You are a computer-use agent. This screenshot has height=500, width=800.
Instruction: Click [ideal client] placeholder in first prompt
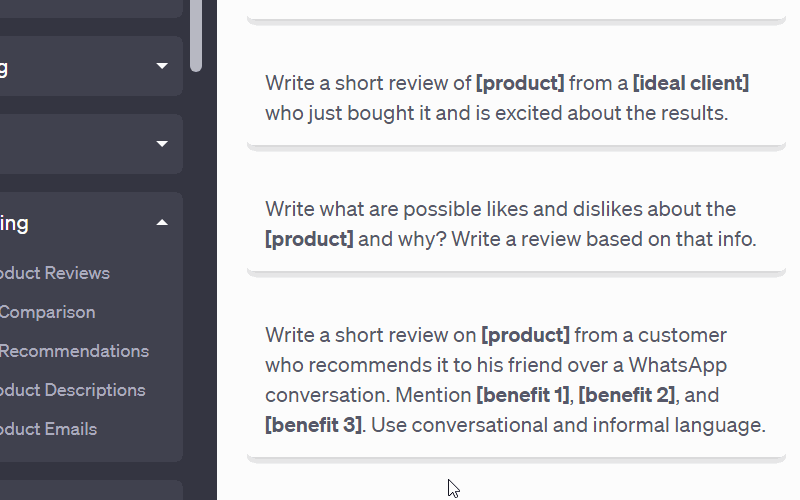pos(690,83)
